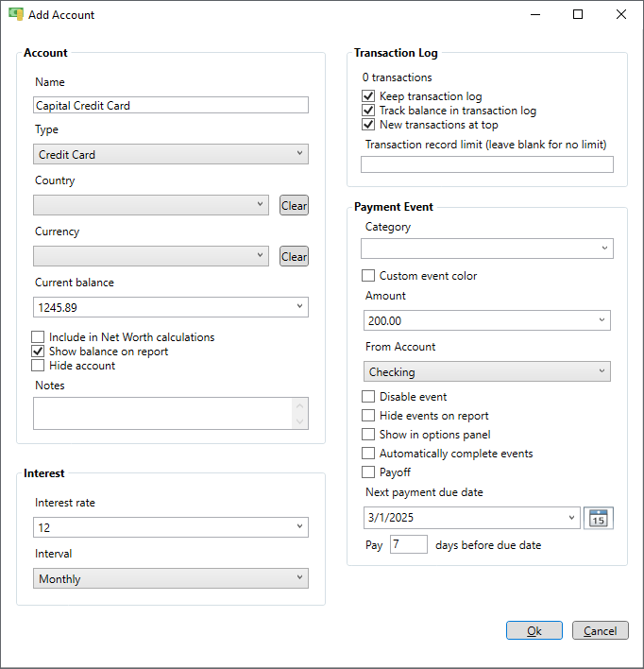Click the Add Account app icon
The image size is (644, 669).
pos(16,14)
